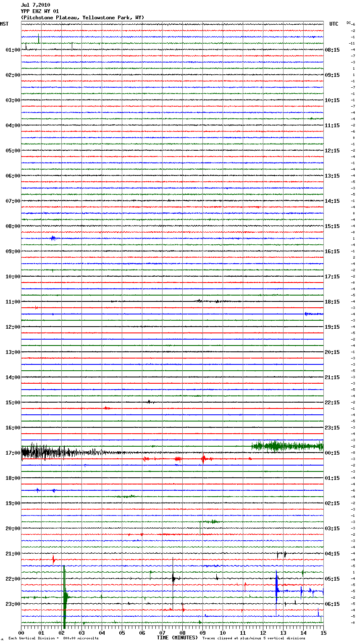Select the 20:00 MST time label
This screenshot has width=357, height=644.
[13, 529]
